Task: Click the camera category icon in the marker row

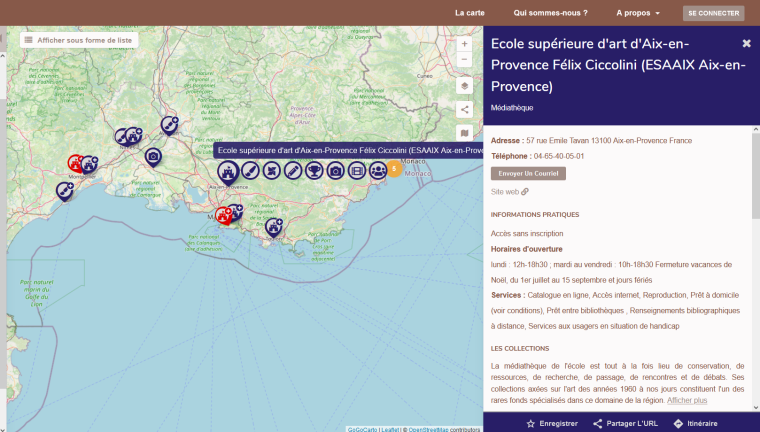Action: (335, 171)
